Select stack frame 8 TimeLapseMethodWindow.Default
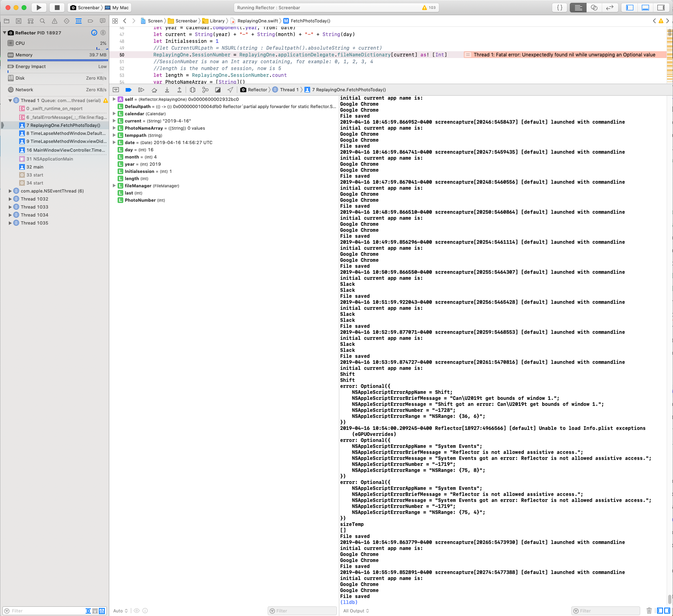The image size is (673, 616). click(x=63, y=133)
